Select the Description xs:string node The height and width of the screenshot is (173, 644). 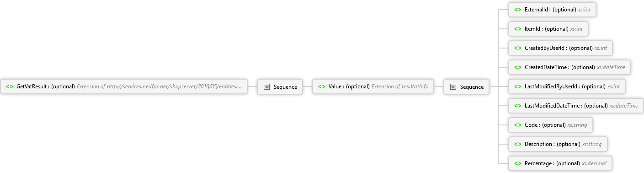point(558,144)
